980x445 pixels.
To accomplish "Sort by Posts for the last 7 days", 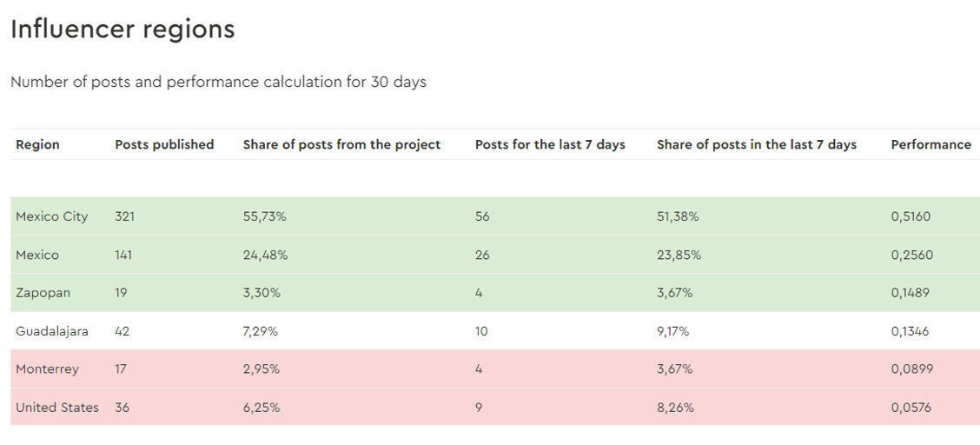I will coord(550,144).
